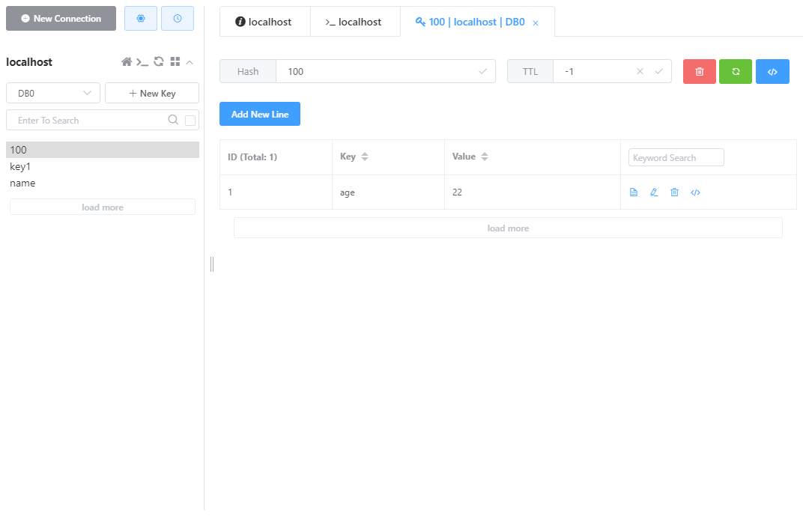This screenshot has width=812, height=516.
Task: Sort by Key column
Action: 365,157
